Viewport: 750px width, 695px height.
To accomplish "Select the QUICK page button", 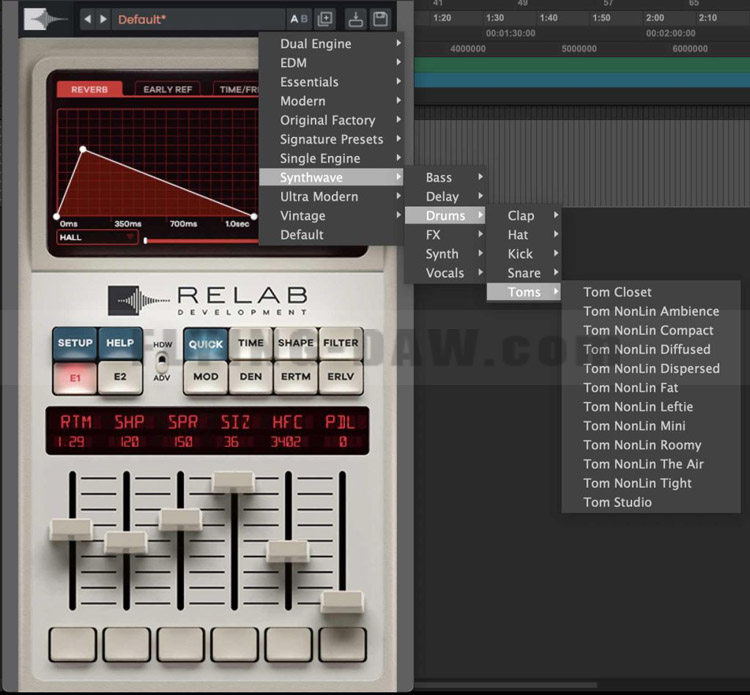I will pyautogui.click(x=206, y=343).
